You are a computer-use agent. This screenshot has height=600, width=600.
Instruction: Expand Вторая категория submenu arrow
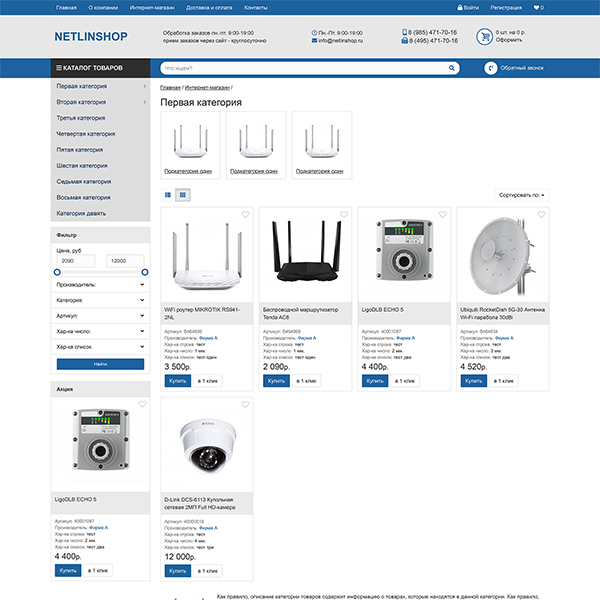point(144,102)
